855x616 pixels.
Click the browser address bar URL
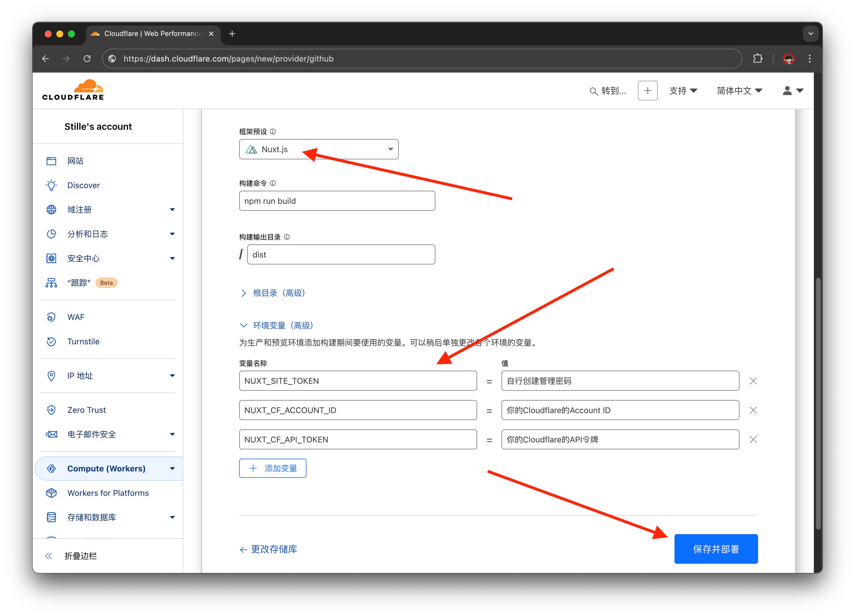[x=228, y=58]
